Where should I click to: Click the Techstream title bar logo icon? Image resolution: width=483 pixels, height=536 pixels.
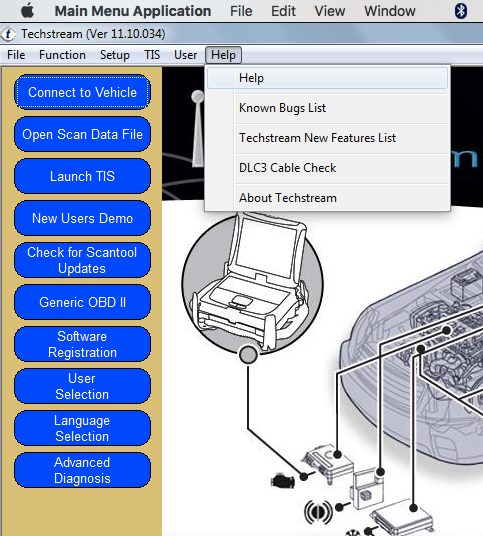(8, 34)
